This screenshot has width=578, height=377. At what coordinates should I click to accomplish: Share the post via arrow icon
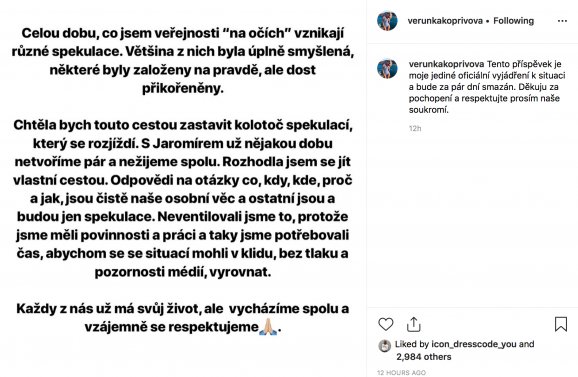tap(414, 324)
